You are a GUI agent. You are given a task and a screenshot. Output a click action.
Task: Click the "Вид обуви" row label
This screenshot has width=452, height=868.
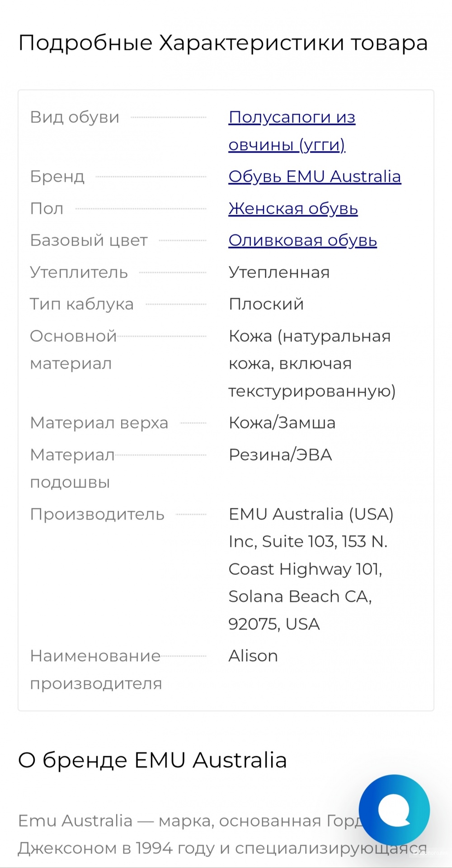pyautogui.click(x=74, y=117)
